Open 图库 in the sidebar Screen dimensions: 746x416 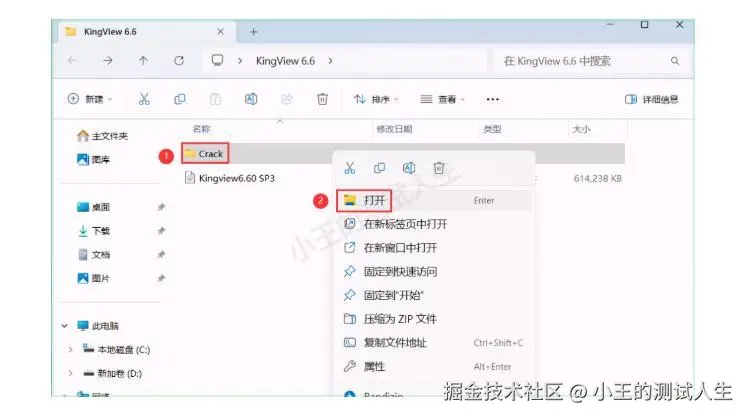point(94,159)
